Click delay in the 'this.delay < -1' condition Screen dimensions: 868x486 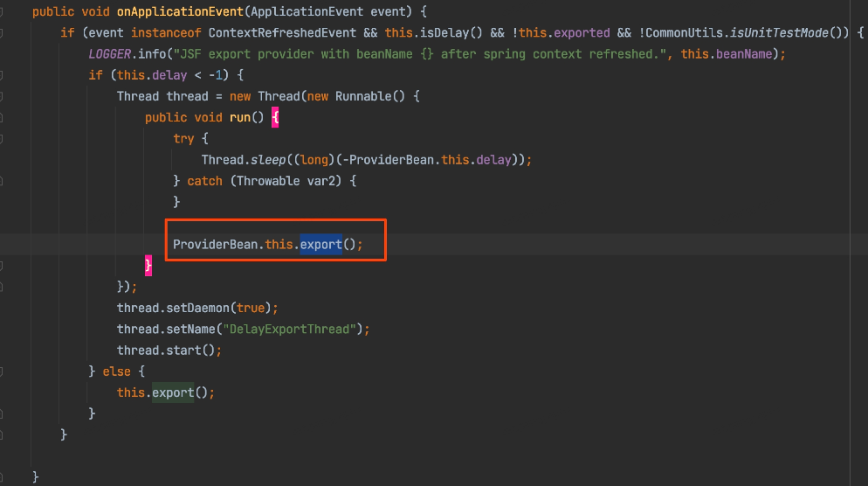click(169, 75)
